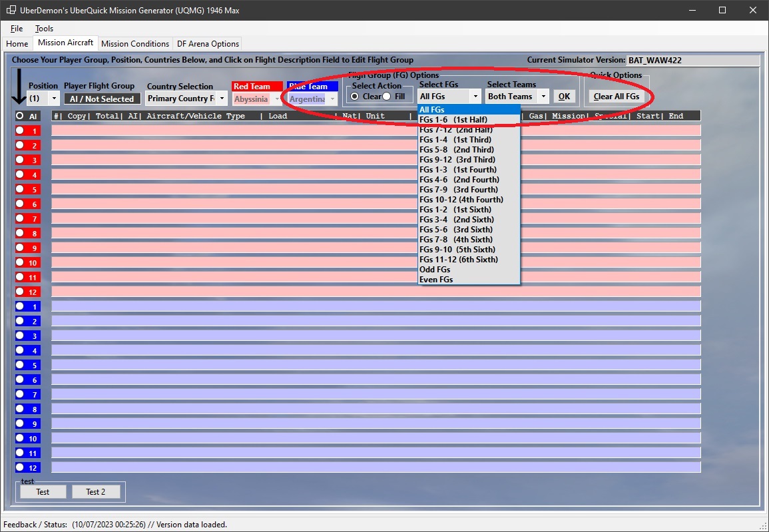Select the Fill action radio button
769x532 pixels.
[x=386, y=97]
